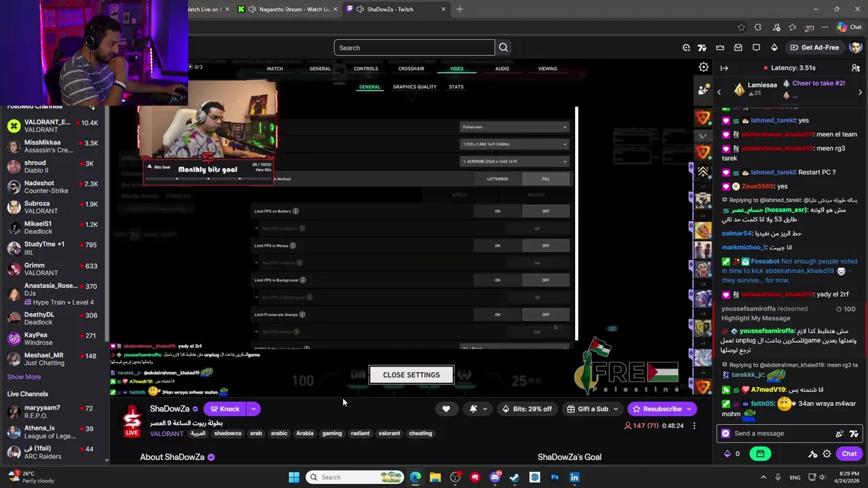Open File Explorer from the taskbar

pos(435,477)
